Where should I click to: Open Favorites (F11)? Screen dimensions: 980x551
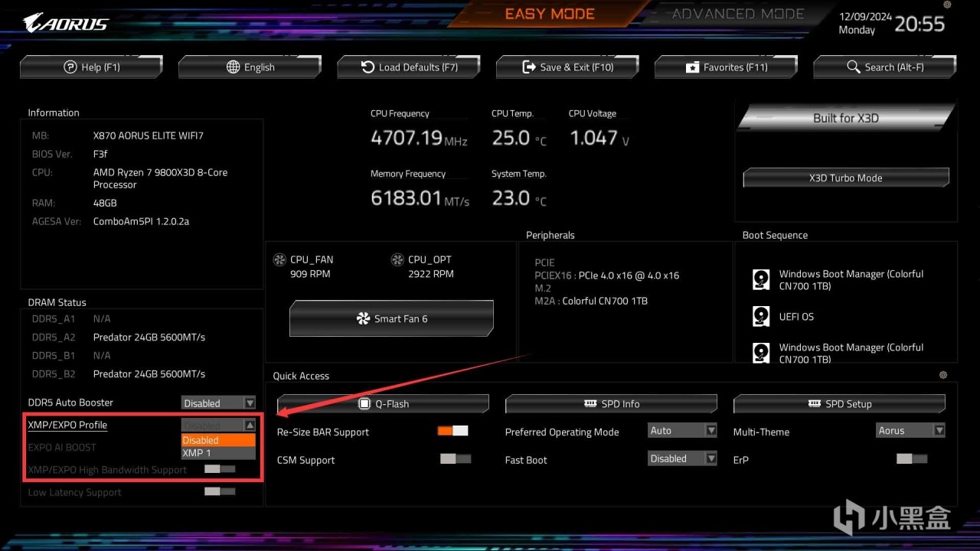click(x=726, y=67)
